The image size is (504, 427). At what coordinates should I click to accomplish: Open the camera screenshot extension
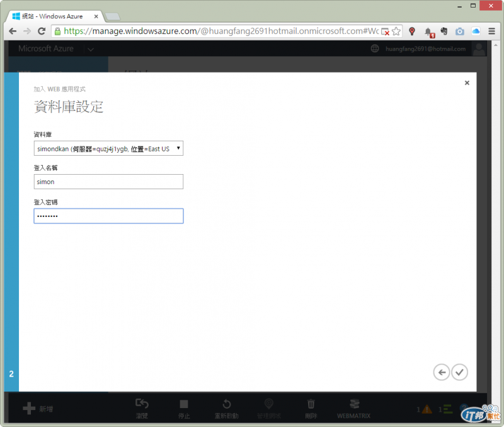coord(460,31)
